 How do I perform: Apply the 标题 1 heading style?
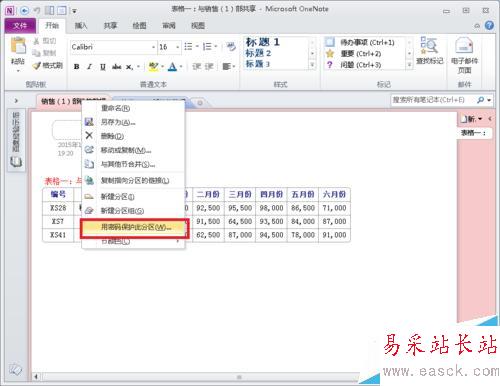pos(263,42)
